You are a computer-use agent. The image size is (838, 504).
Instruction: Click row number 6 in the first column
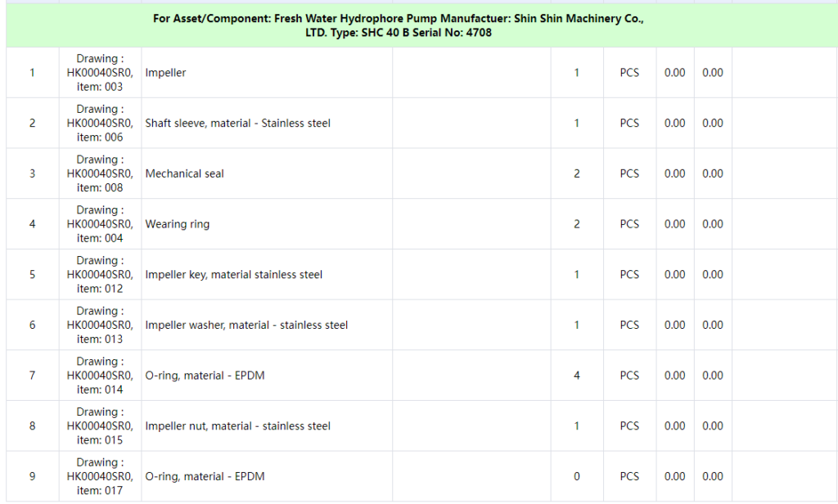(33, 325)
